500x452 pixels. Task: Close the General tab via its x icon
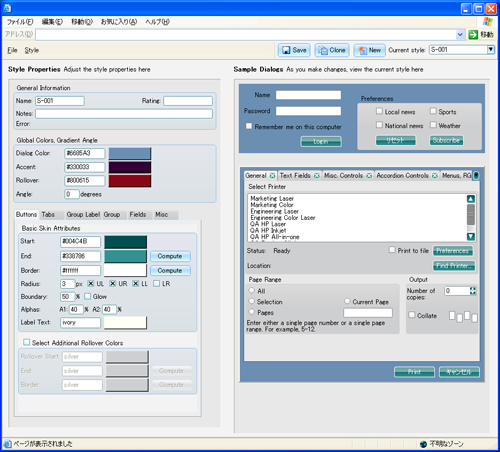[x=272, y=176]
